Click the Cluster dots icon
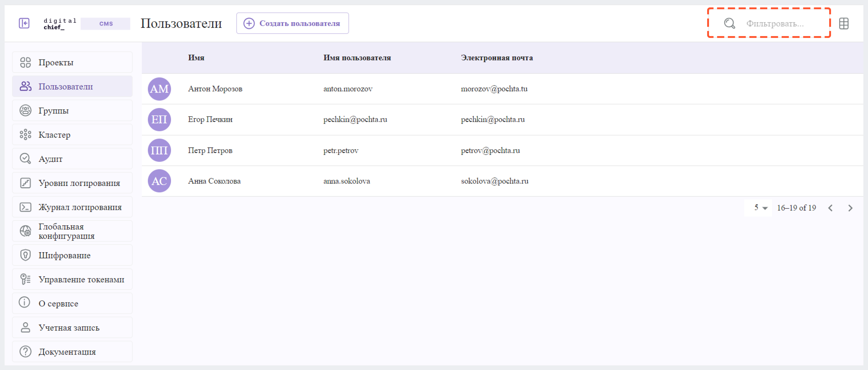This screenshot has width=868, height=370. [x=25, y=134]
